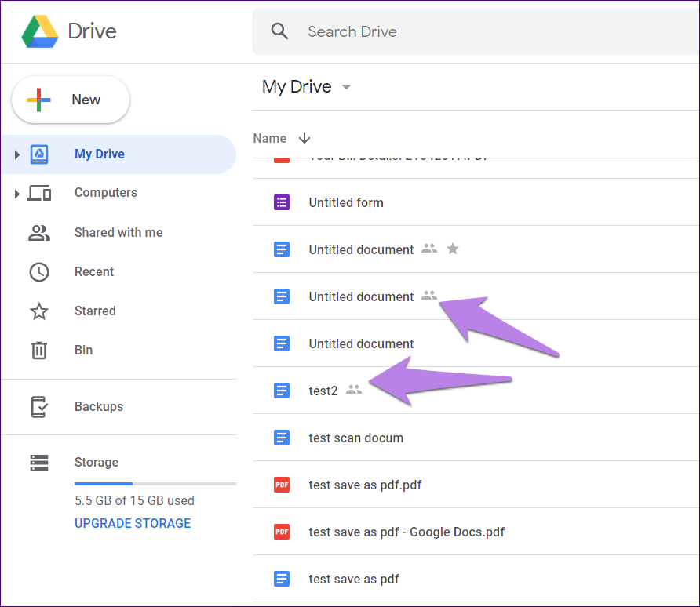
Task: Click the PDF icon for test save as pdf.pdf
Action: [x=281, y=485]
